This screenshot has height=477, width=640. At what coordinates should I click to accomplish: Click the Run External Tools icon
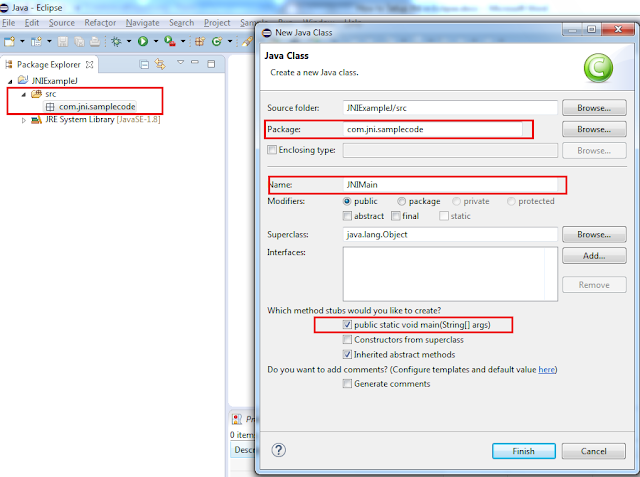point(170,41)
